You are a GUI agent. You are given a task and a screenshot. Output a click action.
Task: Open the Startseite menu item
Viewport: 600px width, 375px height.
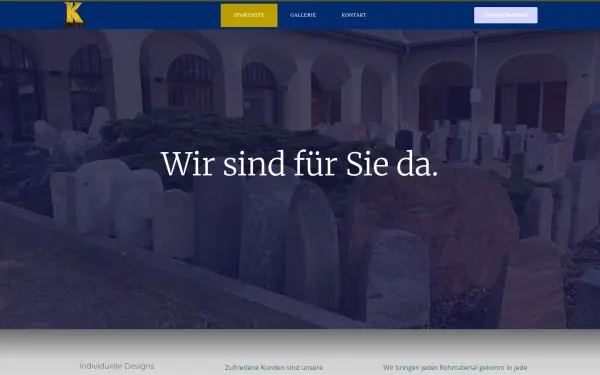(249, 15)
